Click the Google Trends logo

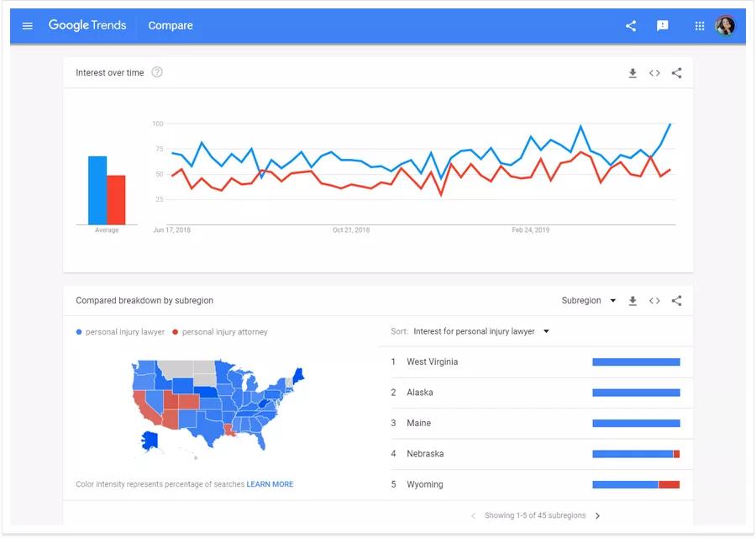tap(87, 25)
